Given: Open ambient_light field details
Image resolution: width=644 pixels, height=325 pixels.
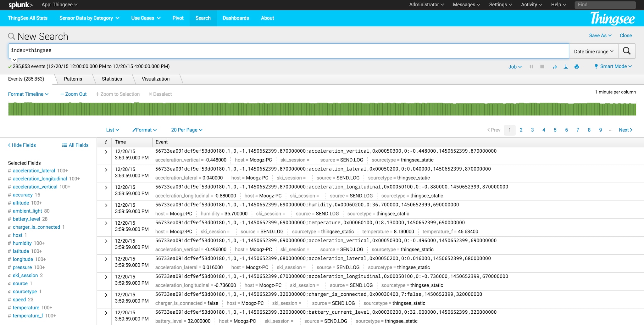Looking at the screenshot, I should (27, 211).
